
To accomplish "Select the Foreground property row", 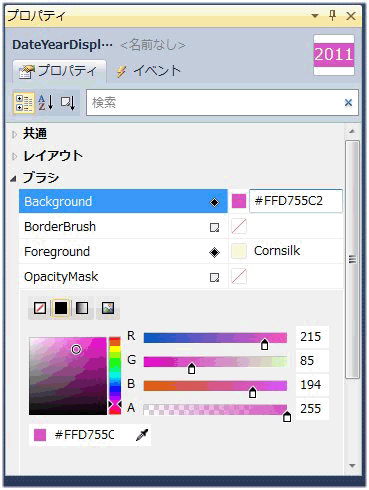I will (x=181, y=252).
